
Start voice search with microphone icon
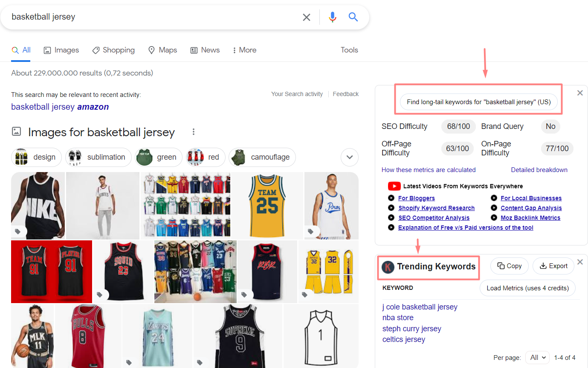coord(333,17)
